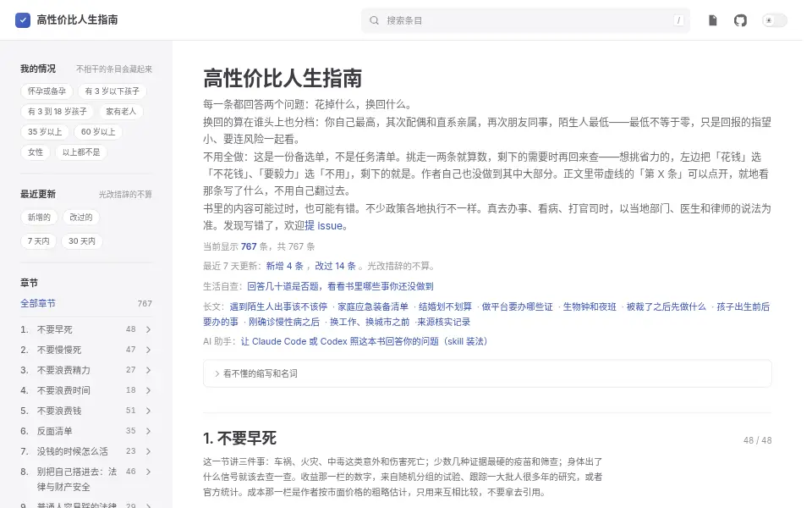Open the 家庭应急装备清单 article

coord(373,306)
